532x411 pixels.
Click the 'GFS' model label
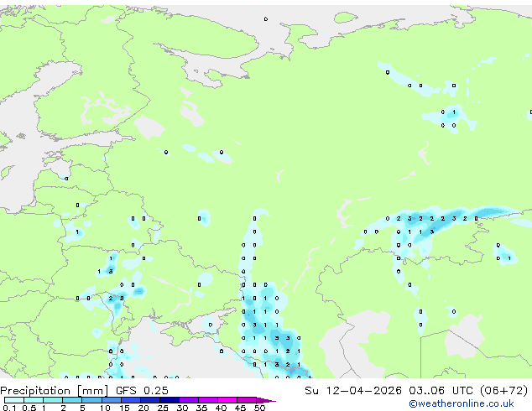(126, 391)
